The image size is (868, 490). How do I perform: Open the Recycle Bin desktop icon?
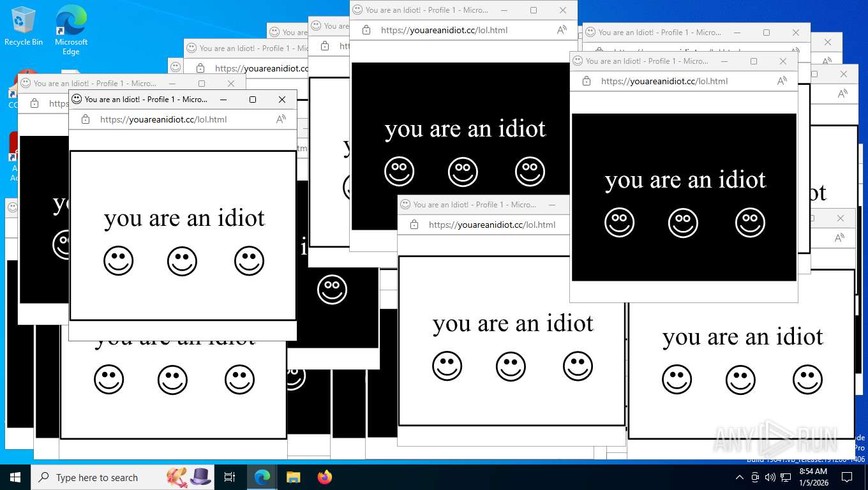24,26
